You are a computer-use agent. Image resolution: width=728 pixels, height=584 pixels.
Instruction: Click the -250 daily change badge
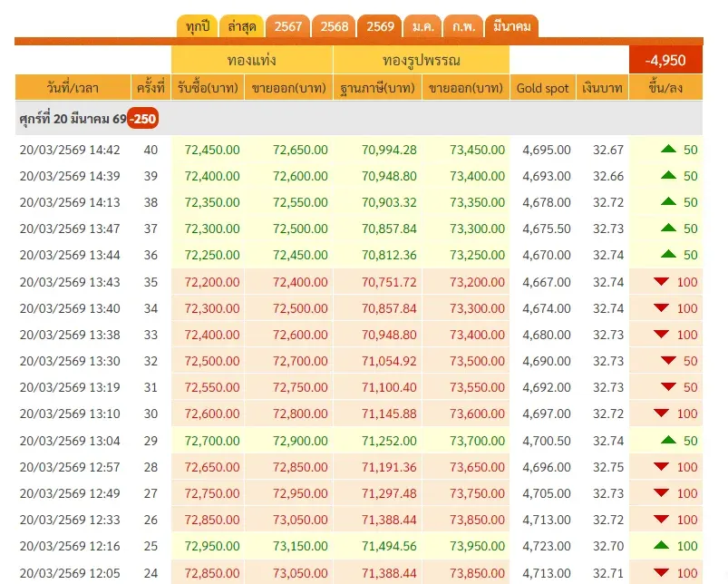pos(142,119)
